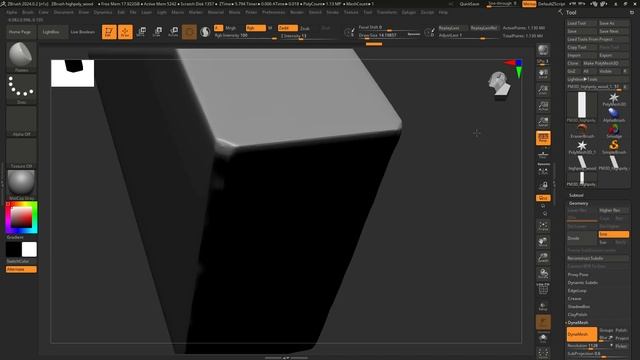Adjust the Draw Size slider
Image resolution: width=640 pixels, height=360 pixels.
(389, 36)
